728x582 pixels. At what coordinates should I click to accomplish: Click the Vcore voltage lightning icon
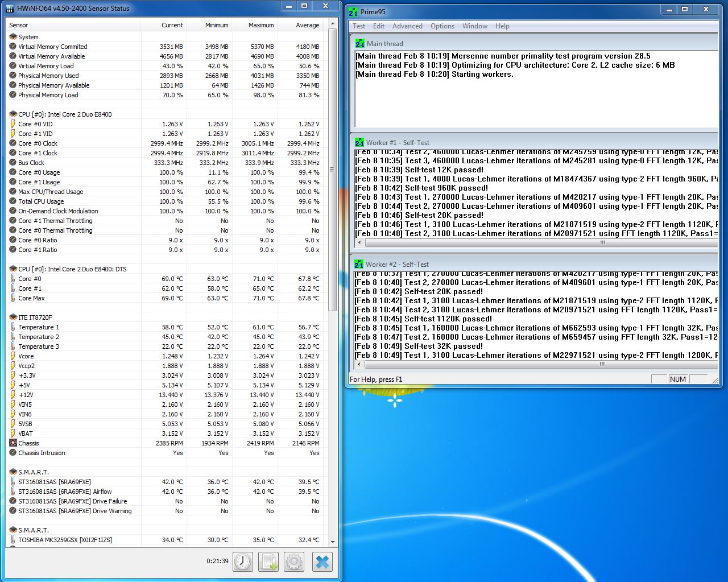pyautogui.click(x=13, y=356)
